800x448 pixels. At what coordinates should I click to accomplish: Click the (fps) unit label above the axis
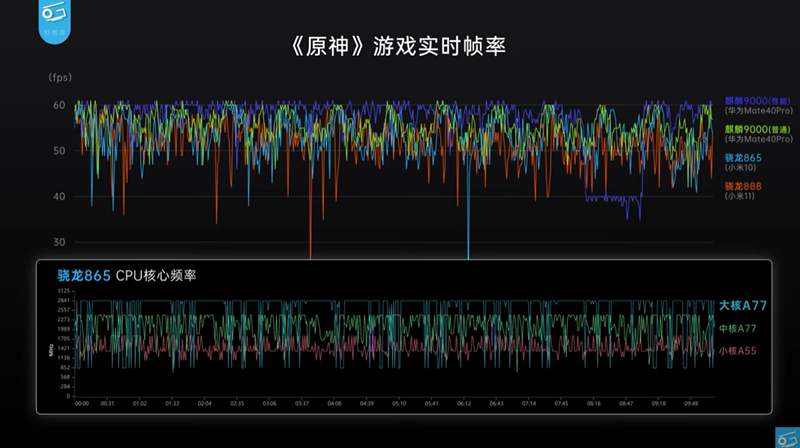coord(60,76)
